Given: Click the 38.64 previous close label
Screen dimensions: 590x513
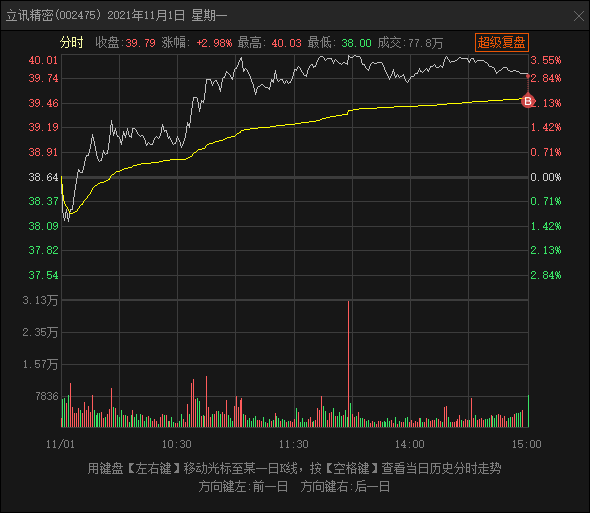Looking at the screenshot, I should click(43, 177).
